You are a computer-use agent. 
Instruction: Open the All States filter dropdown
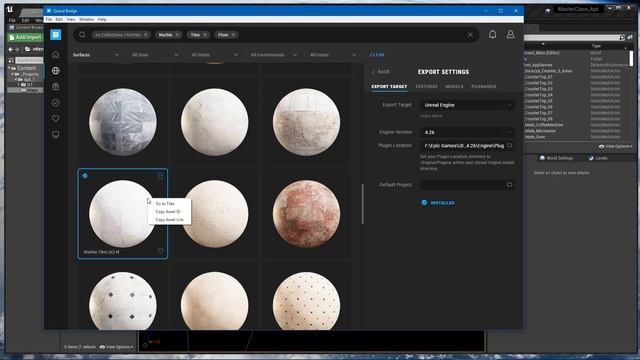(x=214, y=55)
